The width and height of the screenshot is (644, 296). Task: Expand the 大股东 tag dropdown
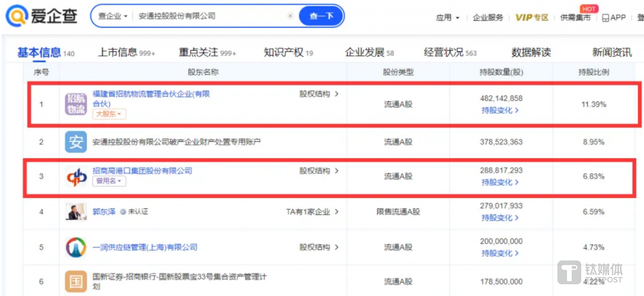tap(109, 114)
